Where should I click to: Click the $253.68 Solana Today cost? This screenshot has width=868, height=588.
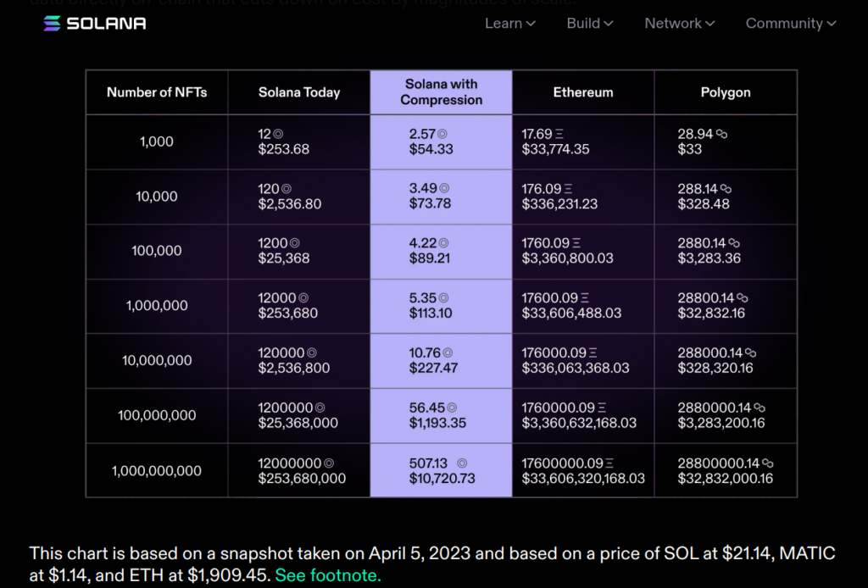coord(283,149)
